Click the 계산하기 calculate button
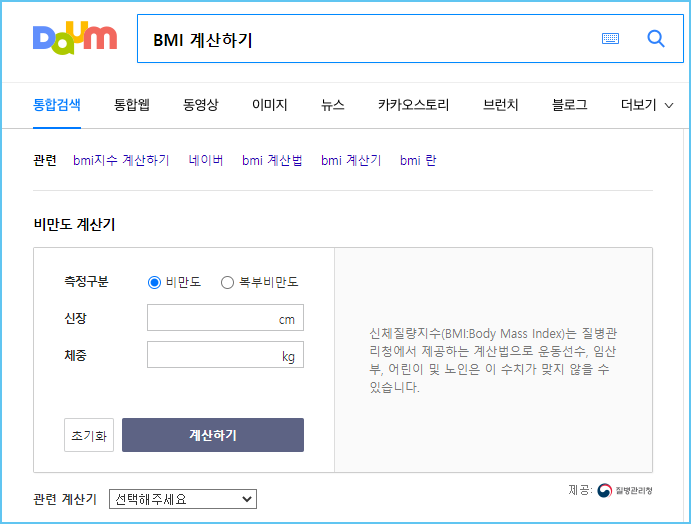The image size is (691, 524). click(213, 435)
